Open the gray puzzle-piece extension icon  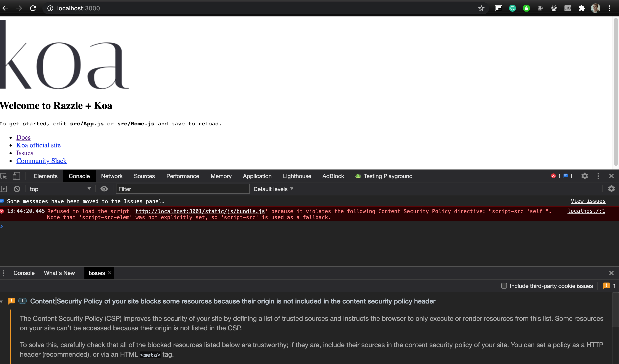click(540, 8)
